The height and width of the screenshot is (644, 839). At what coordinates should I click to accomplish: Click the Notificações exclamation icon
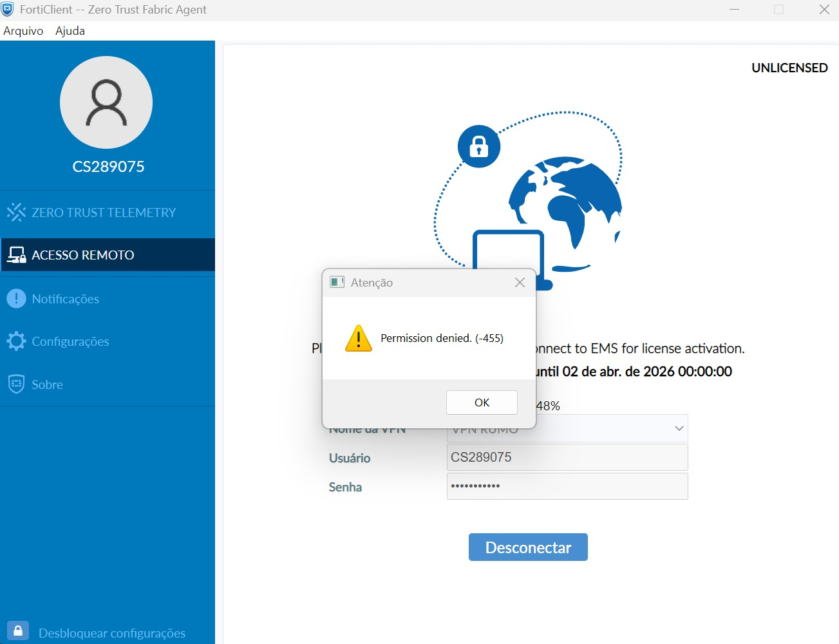tap(16, 298)
